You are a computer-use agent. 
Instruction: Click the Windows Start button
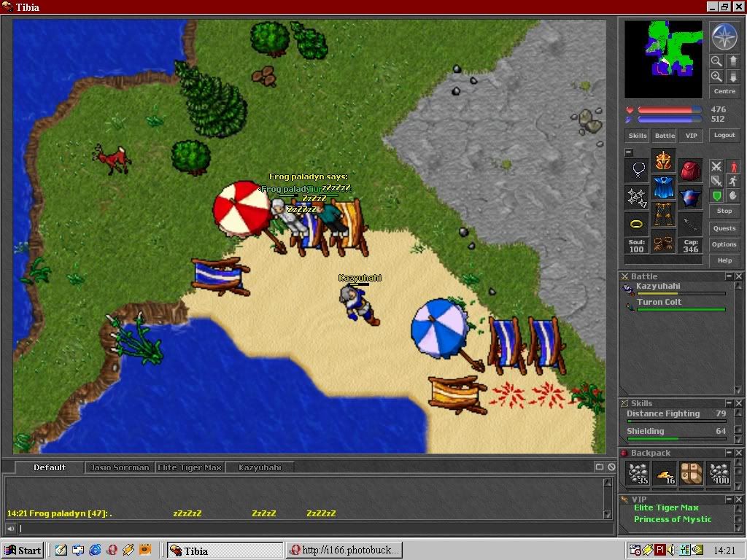click(23, 551)
